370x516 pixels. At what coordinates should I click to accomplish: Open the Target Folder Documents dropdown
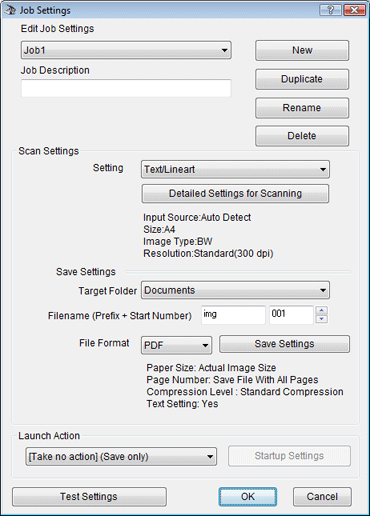point(235,290)
